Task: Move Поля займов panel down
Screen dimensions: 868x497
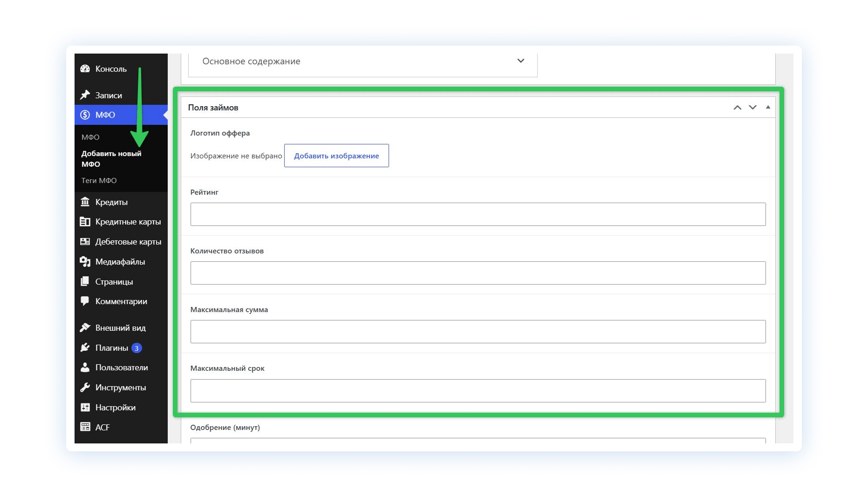Action: pos(752,108)
